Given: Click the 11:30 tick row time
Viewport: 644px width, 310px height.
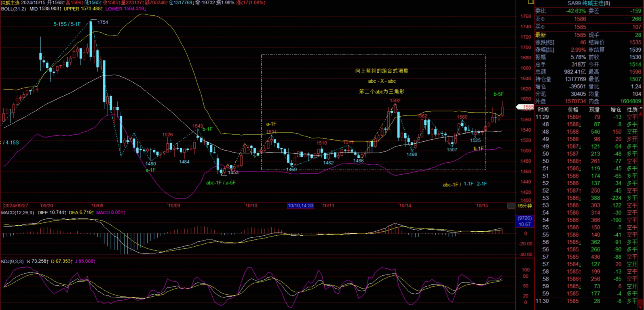Looking at the screenshot, I should tap(542, 301).
